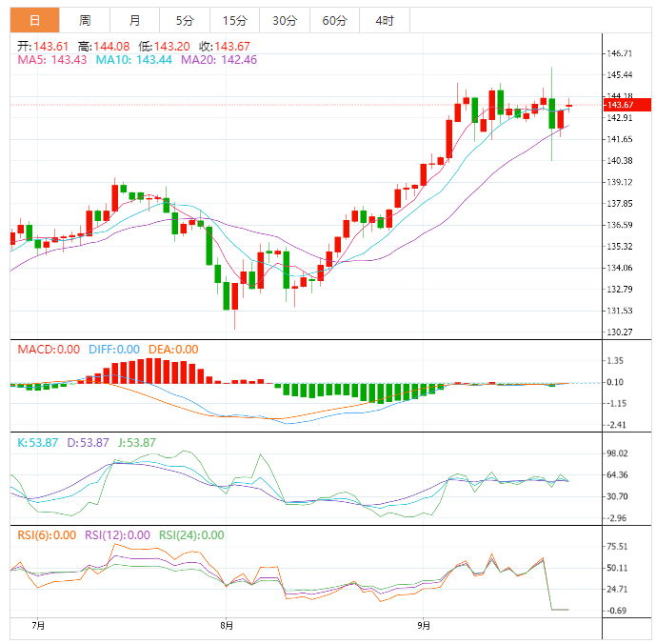Click the 140.38 price axis label
The width and height of the screenshot is (656, 644).
[x=620, y=161]
